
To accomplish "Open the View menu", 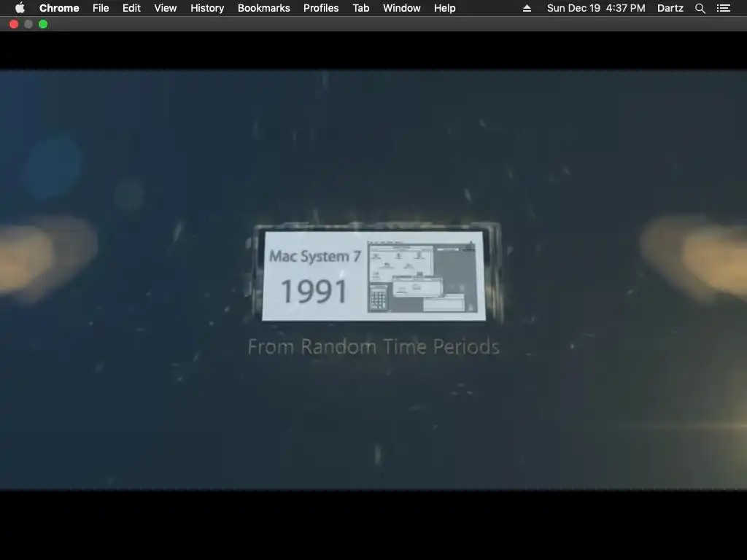I will tap(166, 8).
